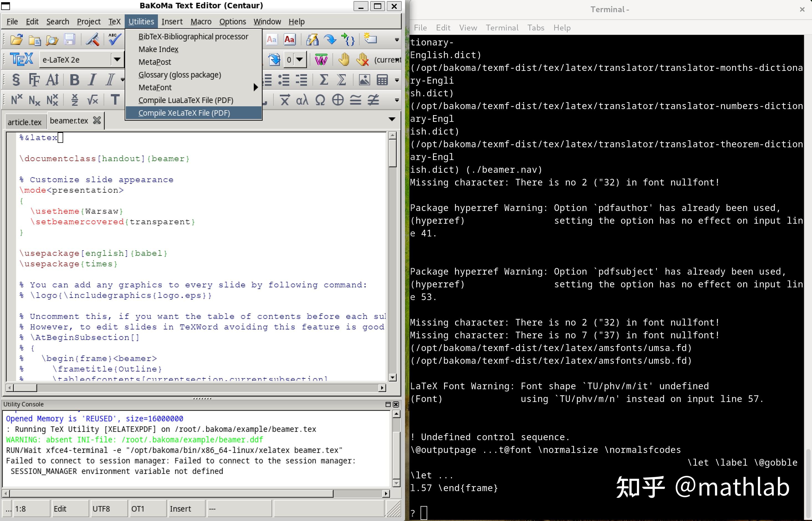The image size is (812, 521).
Task: Click the Save floppy disk icon
Action: [70, 40]
